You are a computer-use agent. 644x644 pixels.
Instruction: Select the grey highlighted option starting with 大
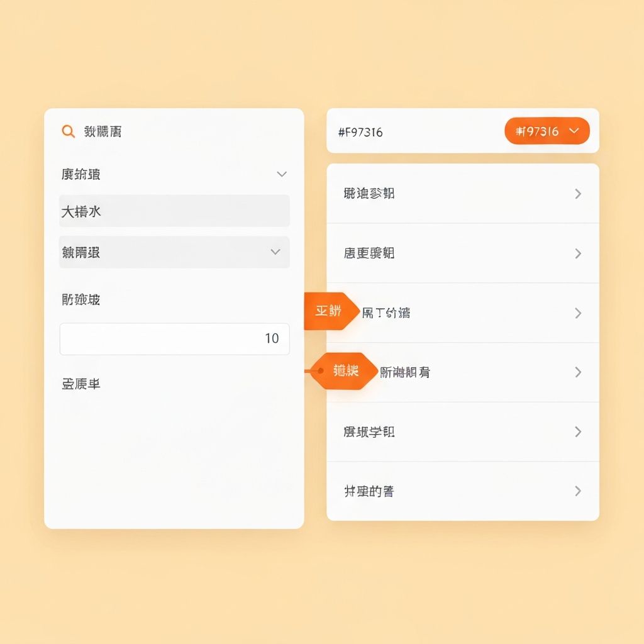(174, 211)
